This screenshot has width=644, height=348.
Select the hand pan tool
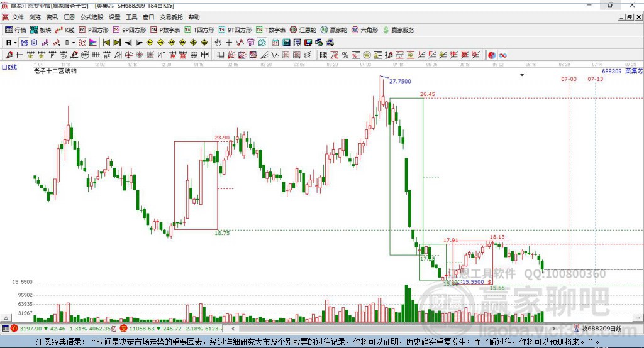pyautogui.click(x=218, y=42)
